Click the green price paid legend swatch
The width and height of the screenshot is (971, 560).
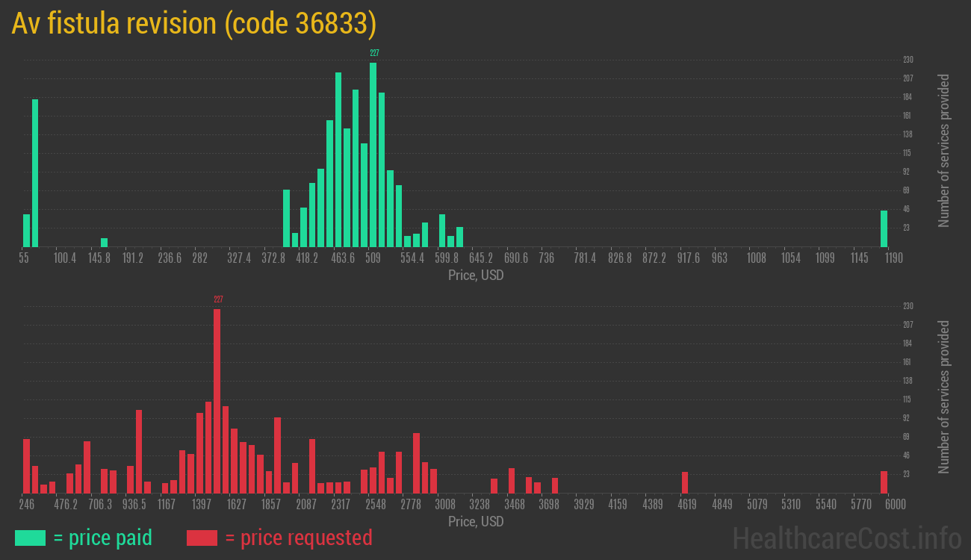coord(30,538)
